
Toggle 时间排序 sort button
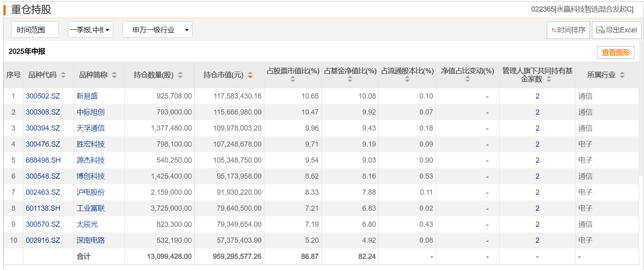tap(568, 30)
